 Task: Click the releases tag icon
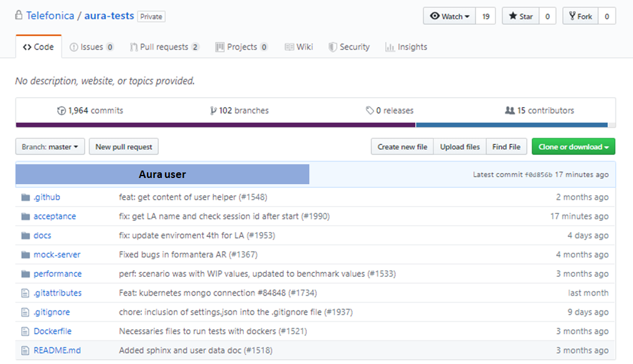point(369,110)
